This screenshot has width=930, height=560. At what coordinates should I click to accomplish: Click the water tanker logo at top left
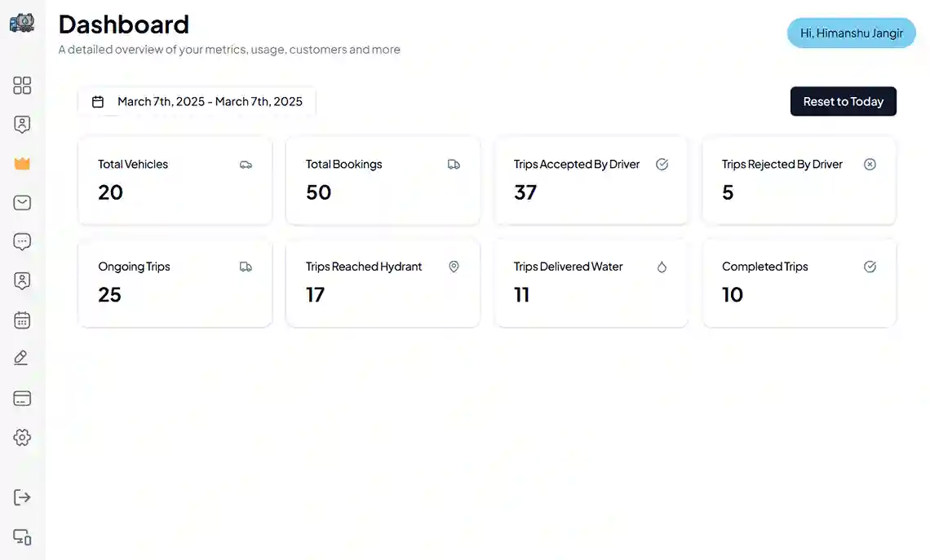tap(22, 23)
